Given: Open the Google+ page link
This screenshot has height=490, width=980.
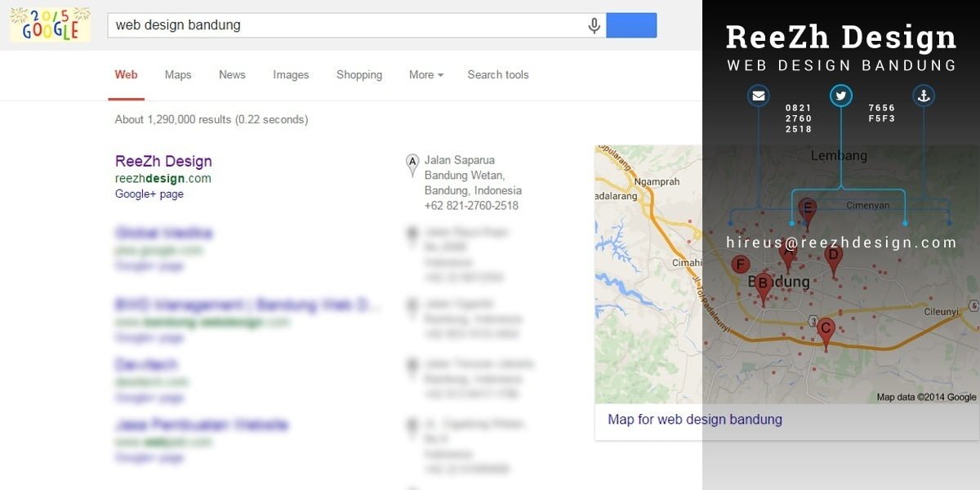Looking at the screenshot, I should [x=149, y=194].
